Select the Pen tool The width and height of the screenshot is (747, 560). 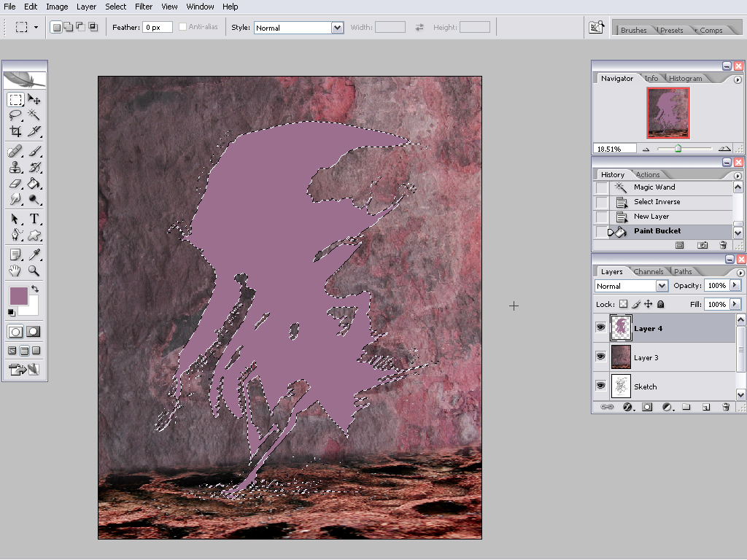[16, 235]
